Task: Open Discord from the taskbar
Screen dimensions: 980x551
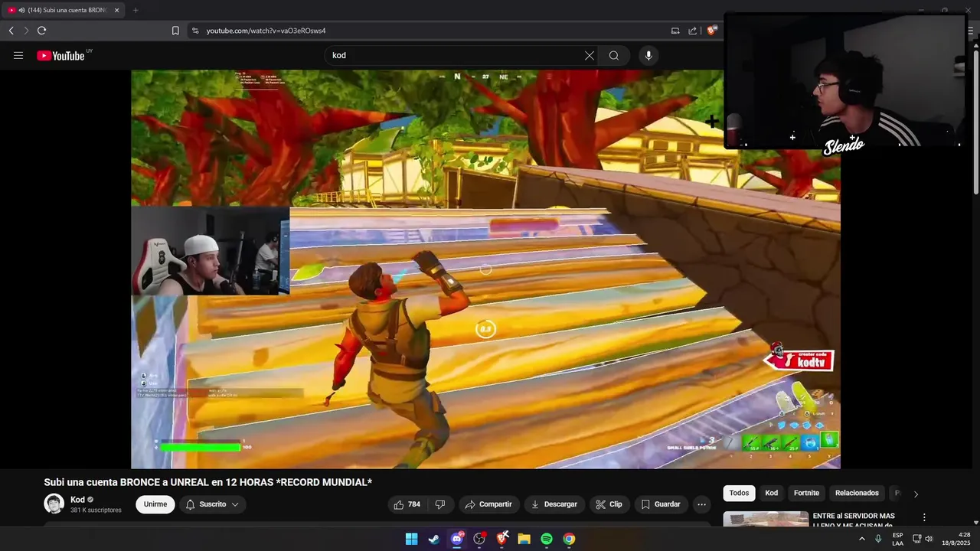Action: [457, 539]
